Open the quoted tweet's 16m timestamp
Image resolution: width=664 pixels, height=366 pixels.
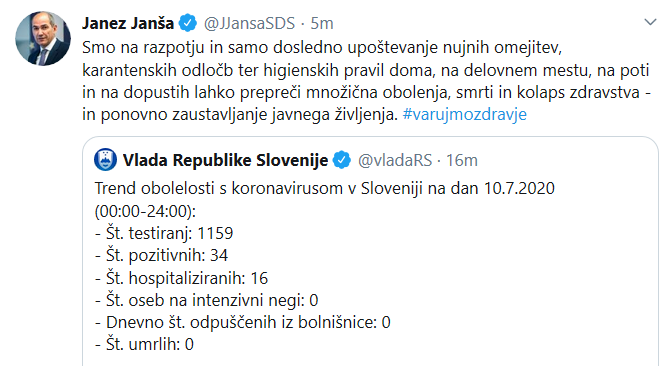pos(462,161)
